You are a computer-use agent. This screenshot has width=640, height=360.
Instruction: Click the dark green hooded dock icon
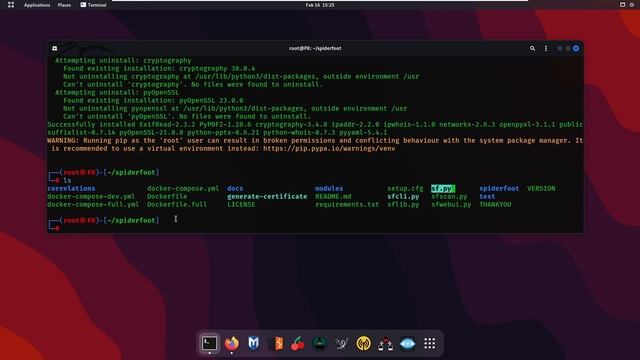pos(320,343)
